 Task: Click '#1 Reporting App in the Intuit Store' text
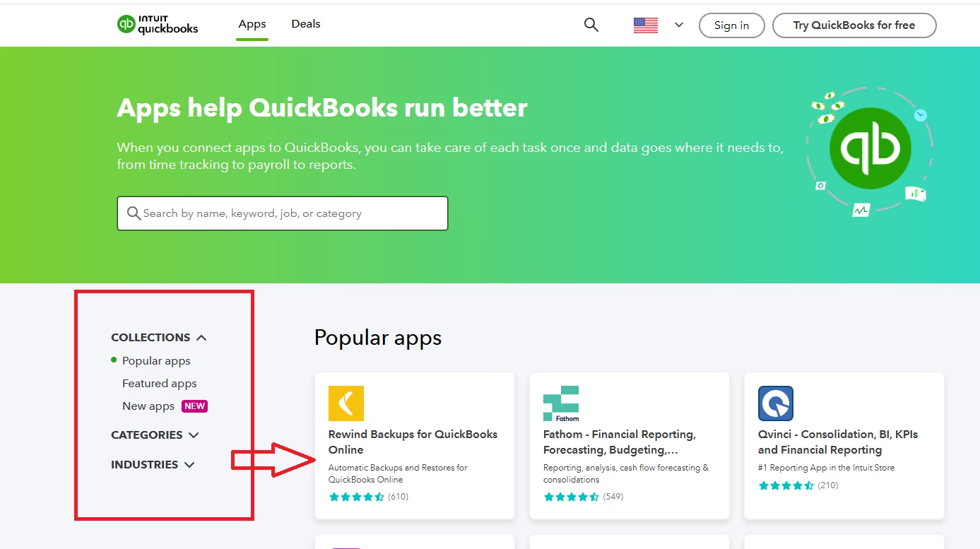[826, 468]
